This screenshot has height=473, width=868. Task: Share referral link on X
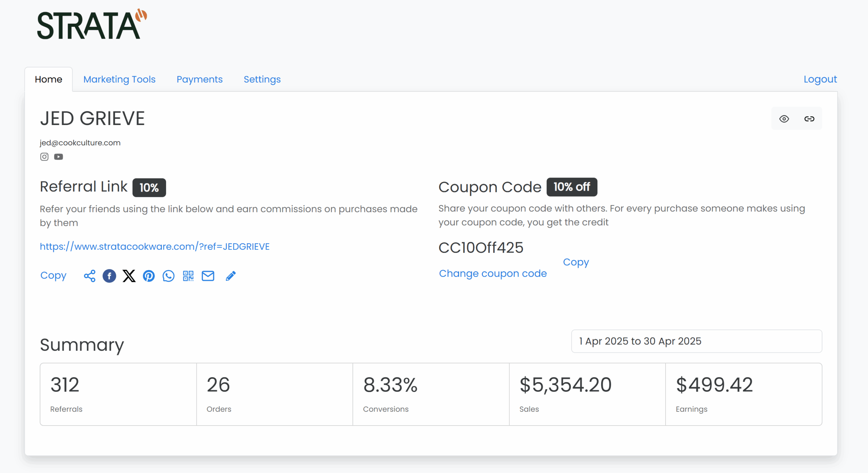129,276
